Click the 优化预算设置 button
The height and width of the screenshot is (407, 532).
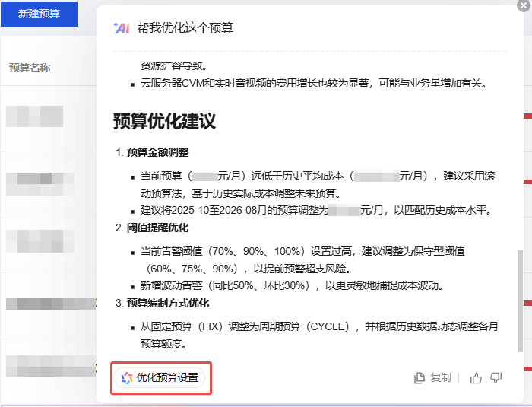tap(160, 377)
